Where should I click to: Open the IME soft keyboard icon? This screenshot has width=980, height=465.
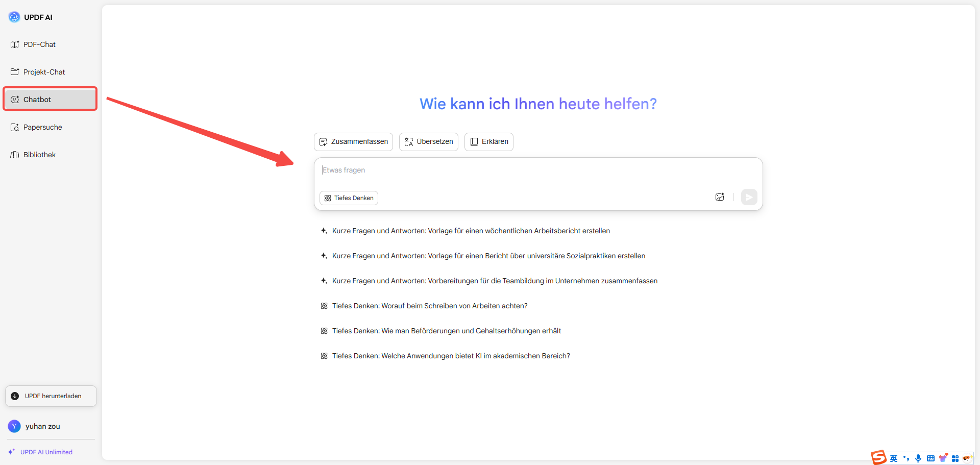click(930, 458)
